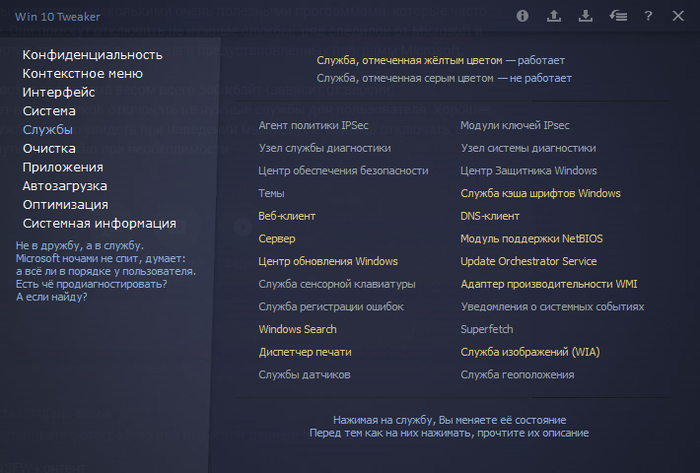
Task: Toggle the Windows Search service
Action: coord(297,329)
